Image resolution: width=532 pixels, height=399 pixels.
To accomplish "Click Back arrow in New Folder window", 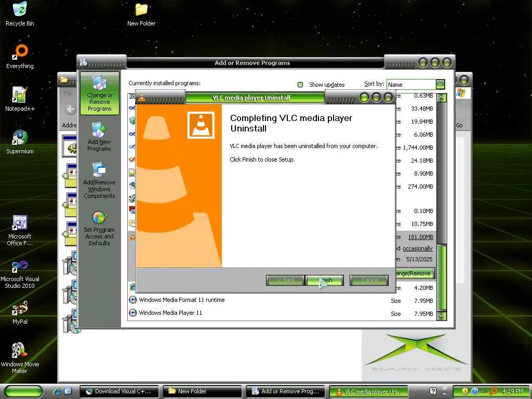I will [x=70, y=109].
